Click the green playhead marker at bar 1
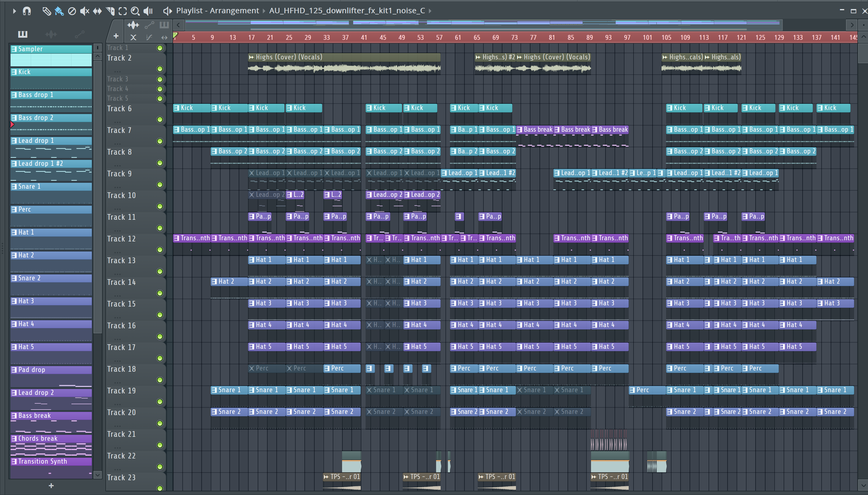This screenshot has width=868, height=495. click(175, 35)
